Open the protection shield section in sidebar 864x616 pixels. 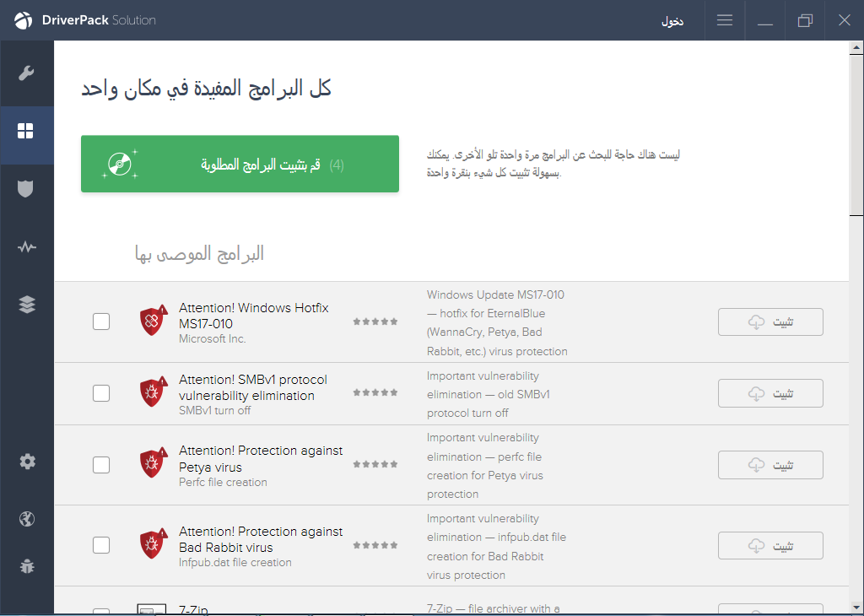(25, 188)
